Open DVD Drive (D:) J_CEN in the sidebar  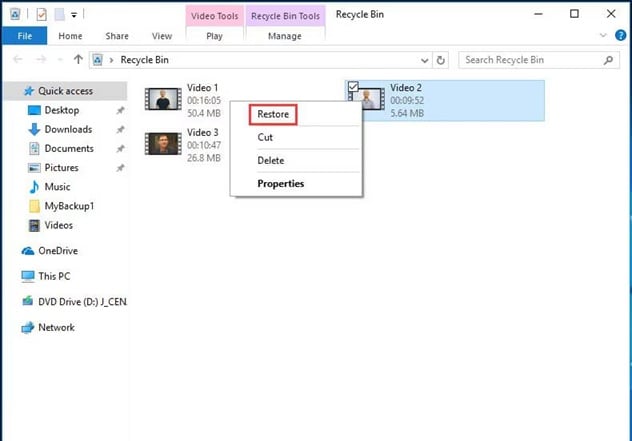pos(82,302)
